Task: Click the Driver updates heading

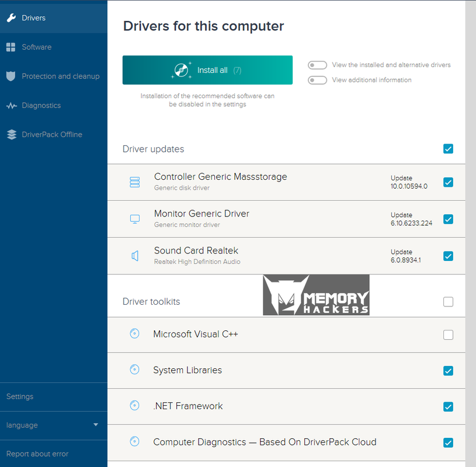Action: point(153,149)
